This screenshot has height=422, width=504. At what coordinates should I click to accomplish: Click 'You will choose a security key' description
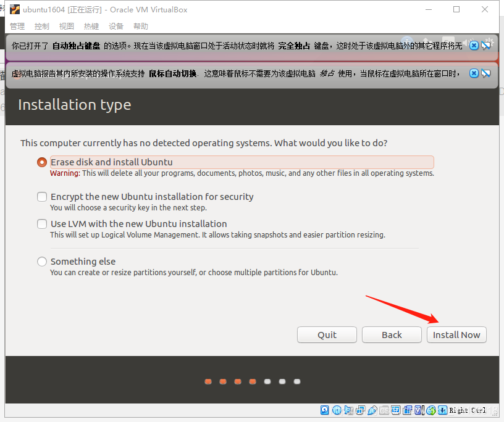point(128,208)
